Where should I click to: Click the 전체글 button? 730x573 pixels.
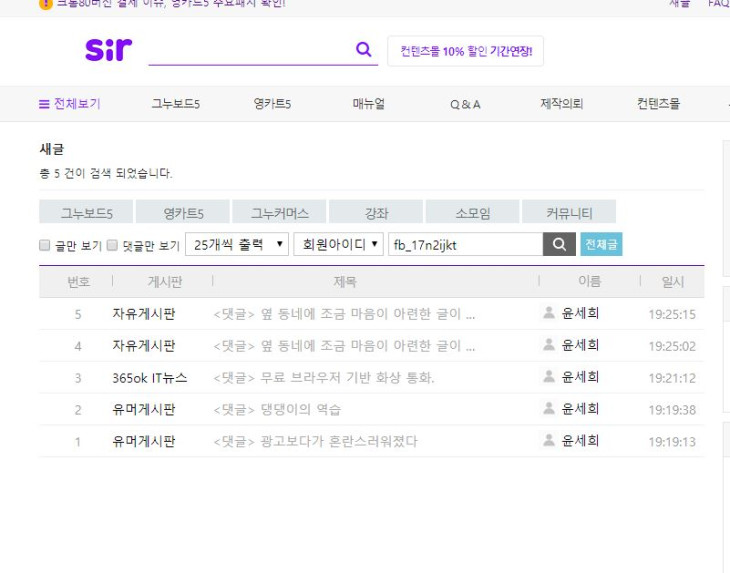point(601,244)
